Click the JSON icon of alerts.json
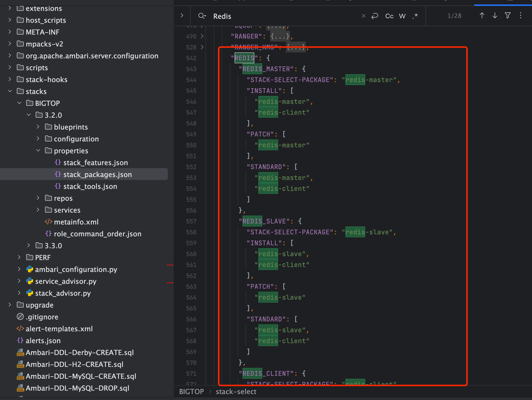532x400 pixels. tap(20, 340)
